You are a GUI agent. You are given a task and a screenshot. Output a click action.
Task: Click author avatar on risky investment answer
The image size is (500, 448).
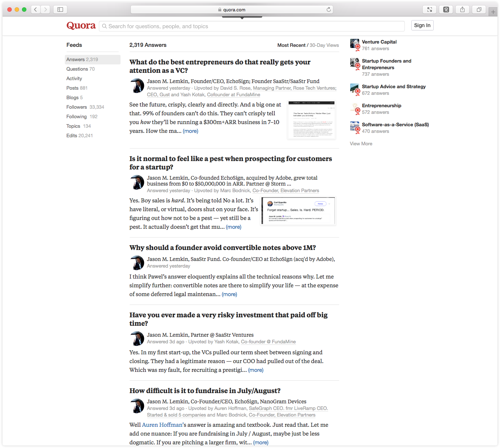137,339
